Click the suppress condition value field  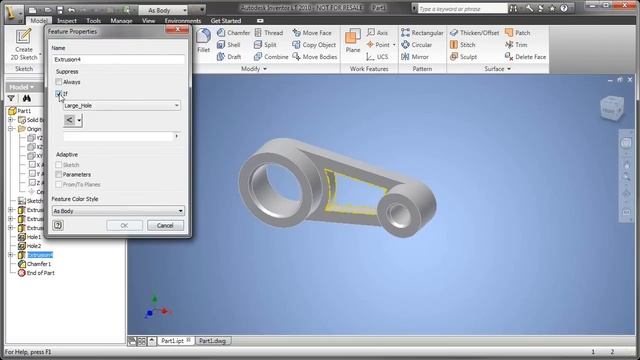coord(118,136)
